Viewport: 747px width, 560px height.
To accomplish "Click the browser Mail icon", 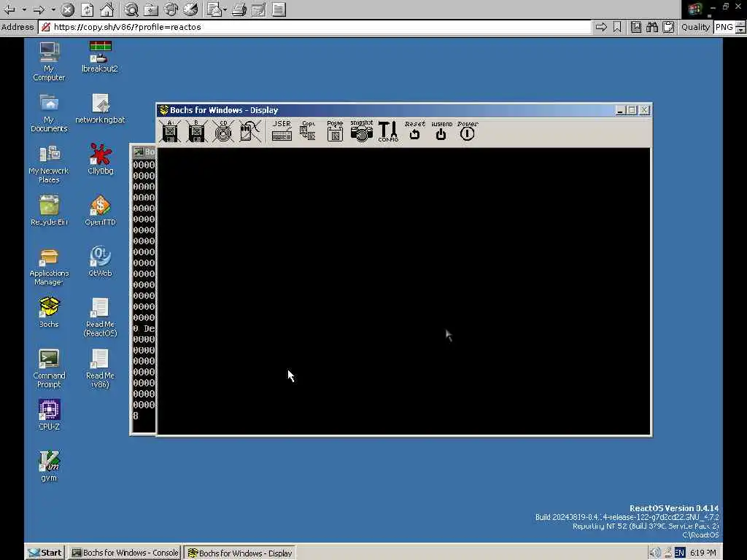I will pyautogui.click(x=214, y=9).
